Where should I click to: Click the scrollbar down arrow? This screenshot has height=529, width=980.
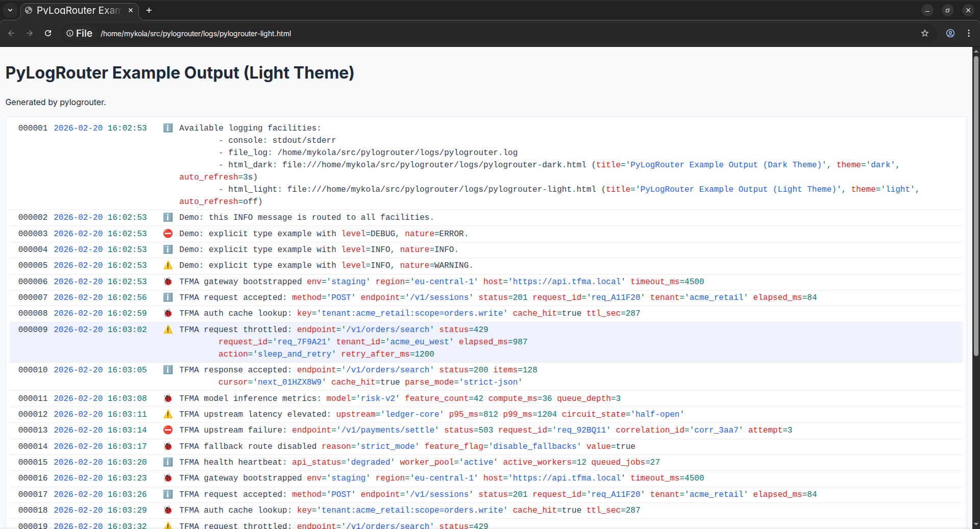pyautogui.click(x=976, y=524)
